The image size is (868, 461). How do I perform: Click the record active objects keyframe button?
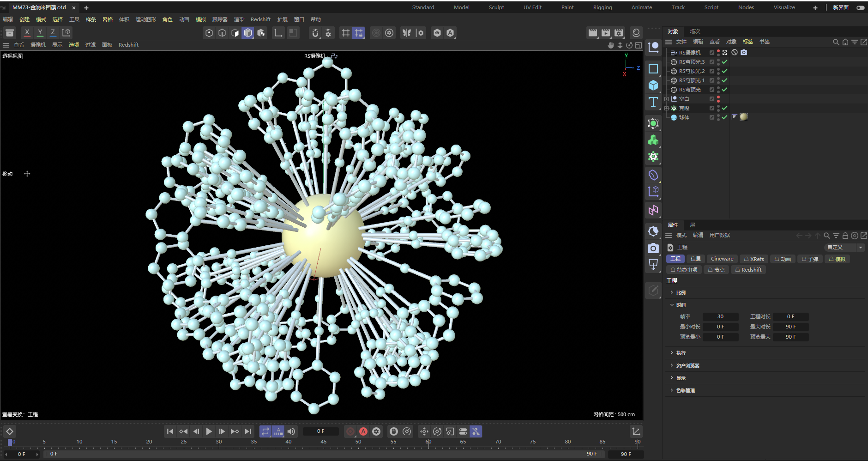(351, 431)
